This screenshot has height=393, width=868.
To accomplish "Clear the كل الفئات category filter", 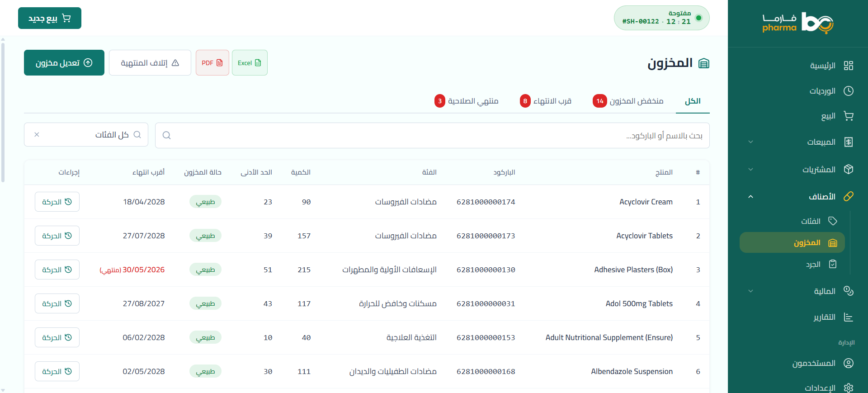I will [x=37, y=135].
